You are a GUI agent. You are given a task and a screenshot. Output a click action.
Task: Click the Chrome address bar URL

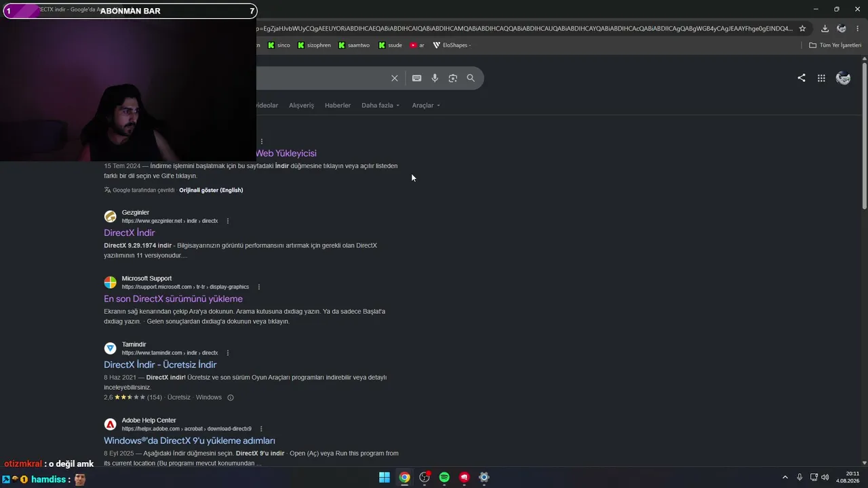(524, 28)
